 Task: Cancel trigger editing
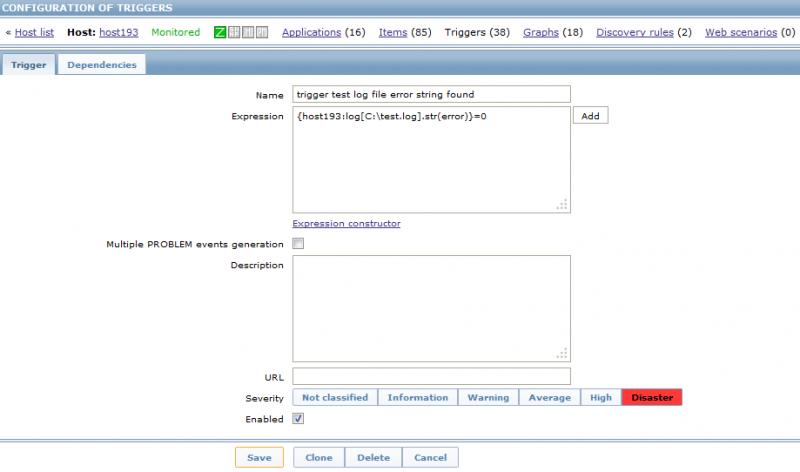(430, 458)
